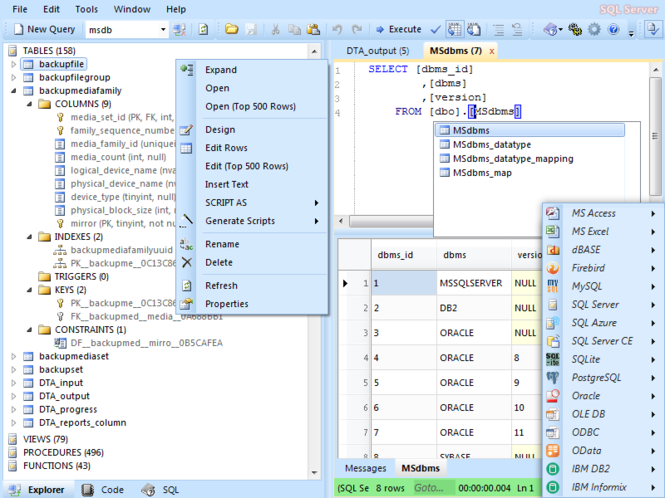The image size is (665, 498).
Task: Click the connect database icon next to msdb
Action: pos(179,29)
